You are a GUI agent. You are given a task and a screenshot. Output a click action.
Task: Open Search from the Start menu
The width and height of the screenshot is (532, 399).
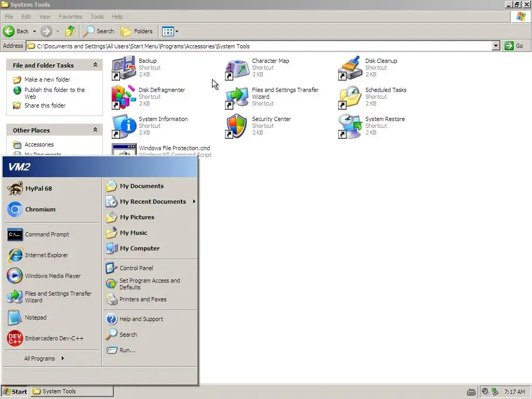(150, 335)
